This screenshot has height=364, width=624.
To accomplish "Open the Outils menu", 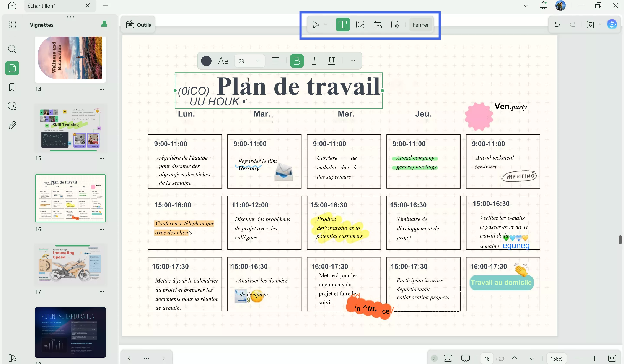I will (138, 24).
